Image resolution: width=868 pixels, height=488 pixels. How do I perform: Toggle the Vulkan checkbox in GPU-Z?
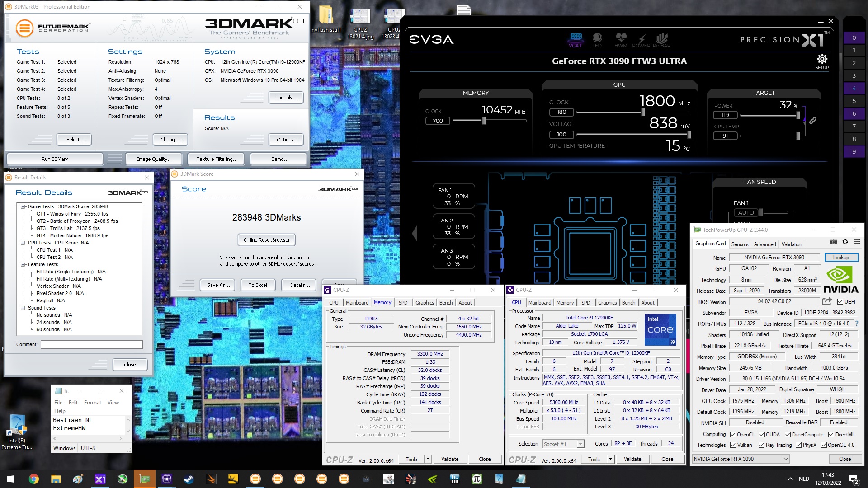coord(733,445)
